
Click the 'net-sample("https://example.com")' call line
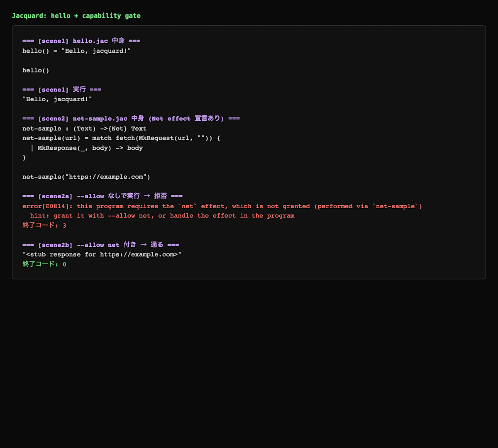(86, 177)
